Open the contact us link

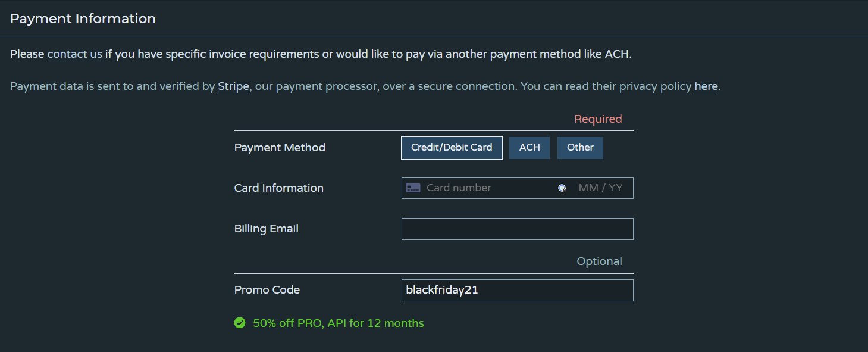(74, 54)
